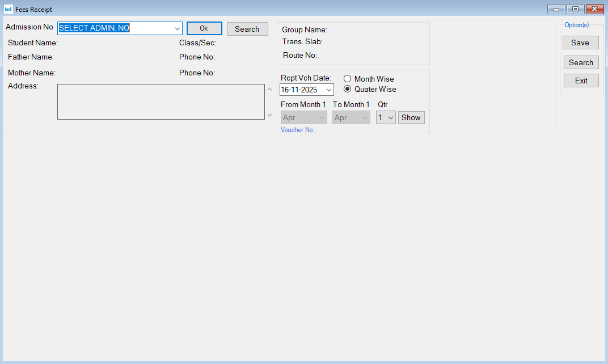Click the Fees Receipt app icon in title bar

coord(8,9)
